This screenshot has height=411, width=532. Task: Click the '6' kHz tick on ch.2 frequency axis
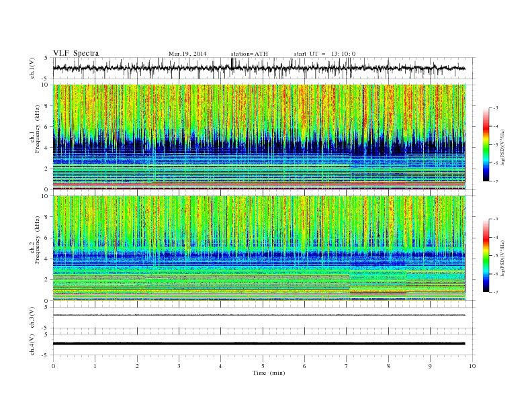(46, 238)
